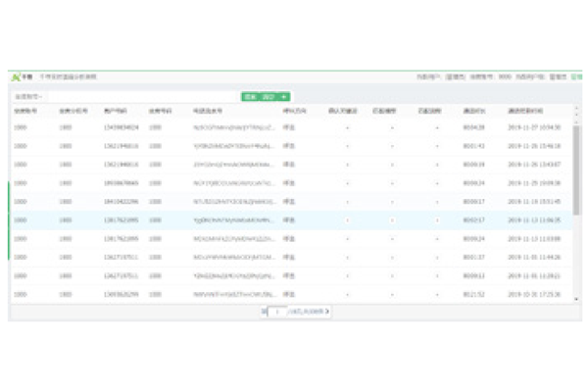This screenshot has height=392, width=588.
Task: Click the call duration cell reading 00:21:52
Action: (x=473, y=294)
